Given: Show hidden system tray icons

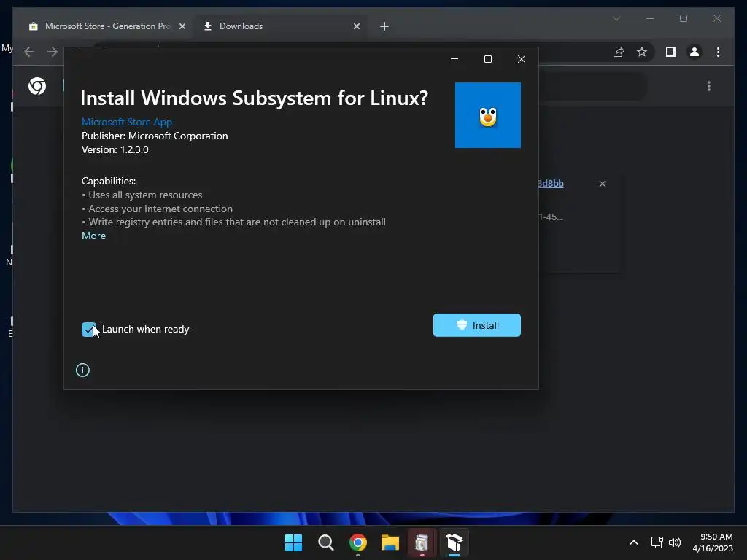Looking at the screenshot, I should coord(634,542).
